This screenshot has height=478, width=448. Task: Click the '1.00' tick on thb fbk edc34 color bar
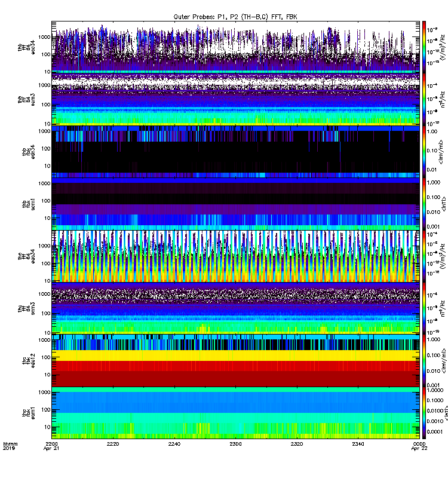click(432, 131)
